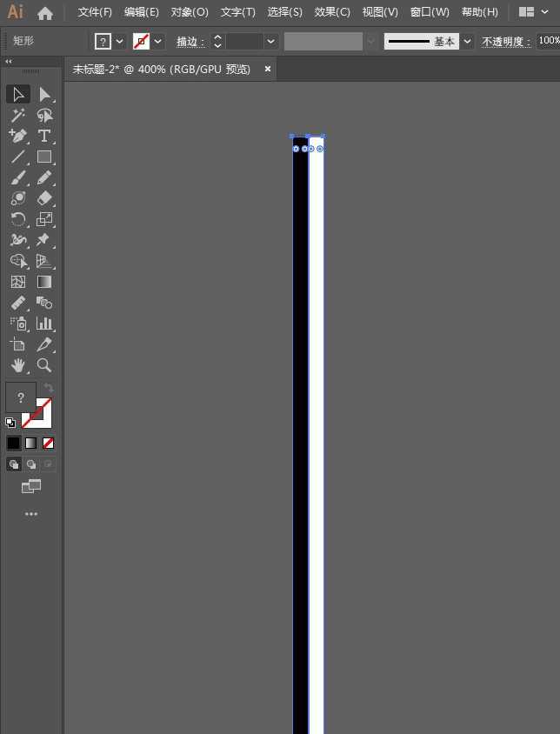Viewport: 560px width, 734px height.
Task: Select the Type tool
Action: point(44,136)
